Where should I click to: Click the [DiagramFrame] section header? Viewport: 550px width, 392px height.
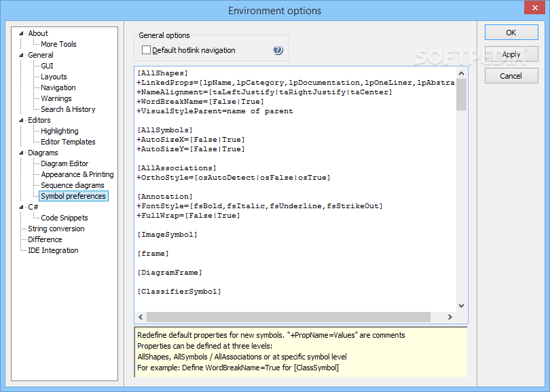pyautogui.click(x=170, y=272)
